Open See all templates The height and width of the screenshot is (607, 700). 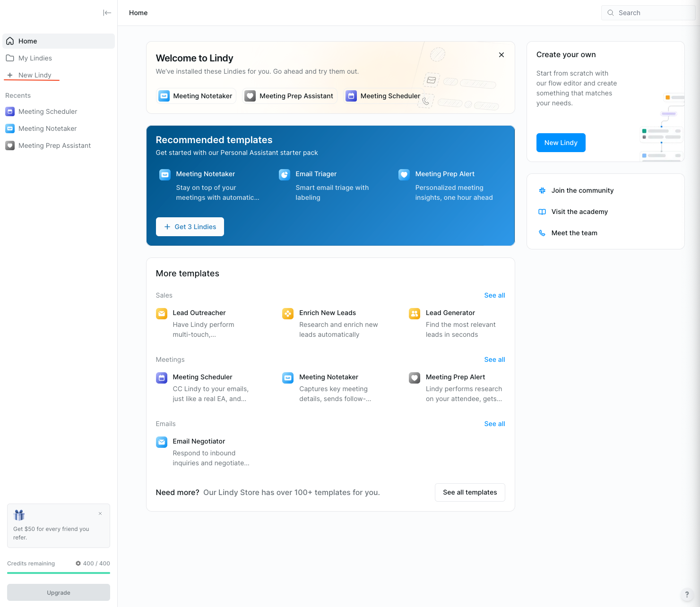tap(470, 492)
